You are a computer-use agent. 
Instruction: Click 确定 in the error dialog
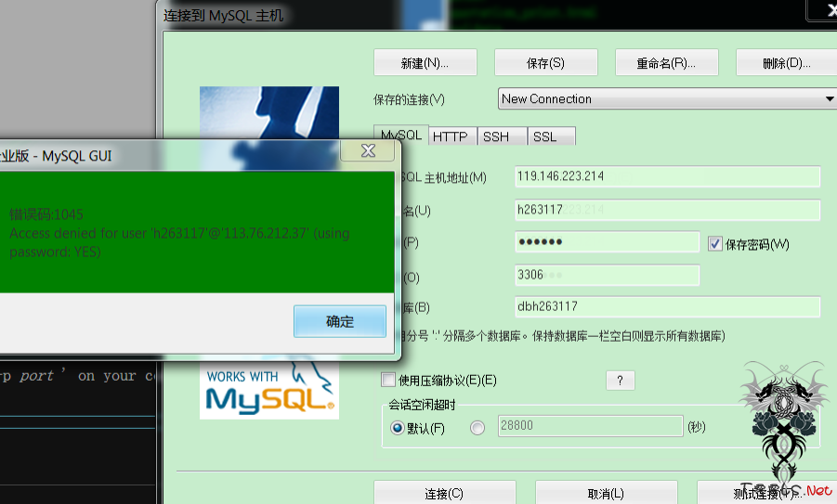pos(339,321)
